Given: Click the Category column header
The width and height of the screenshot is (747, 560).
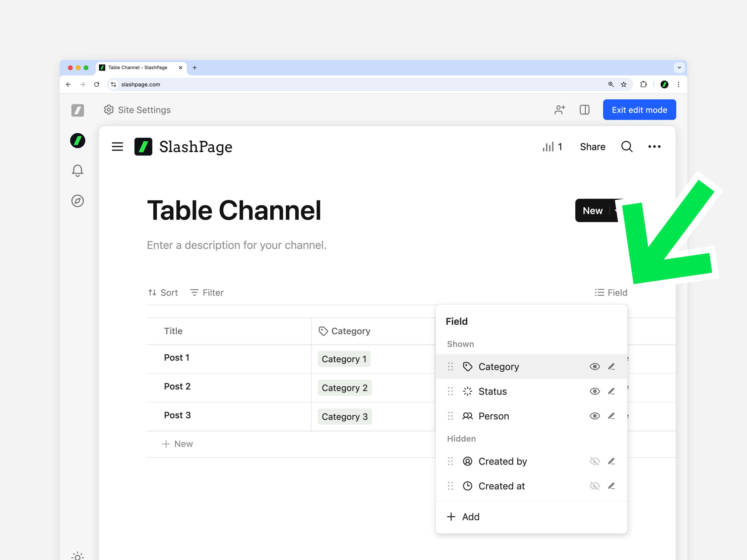Looking at the screenshot, I should click(373, 331).
